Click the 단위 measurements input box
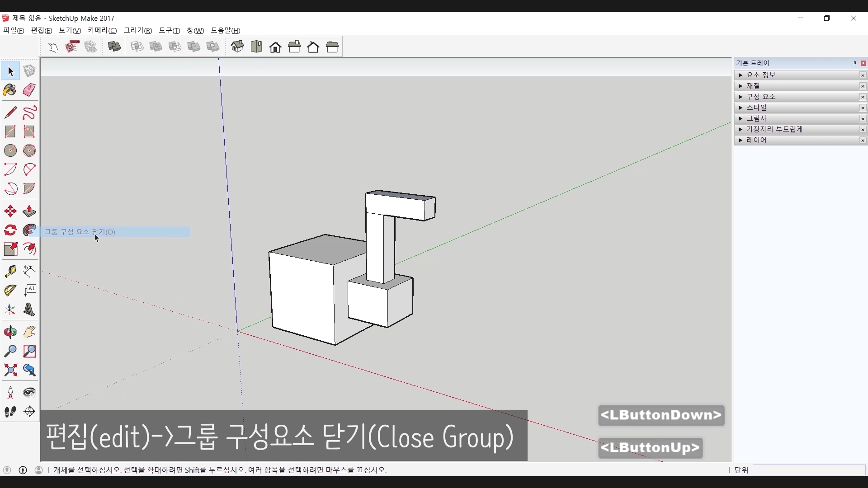This screenshot has height=488, width=868. click(809, 470)
